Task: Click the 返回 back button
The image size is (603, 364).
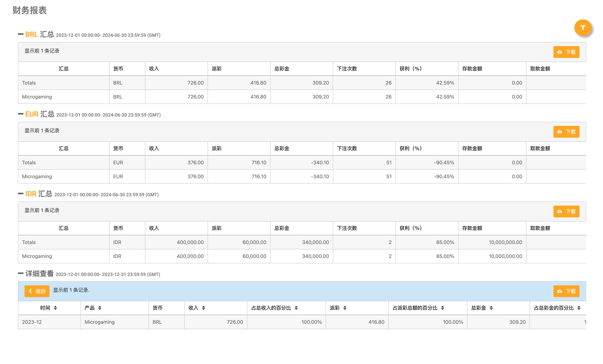Action: (x=37, y=291)
